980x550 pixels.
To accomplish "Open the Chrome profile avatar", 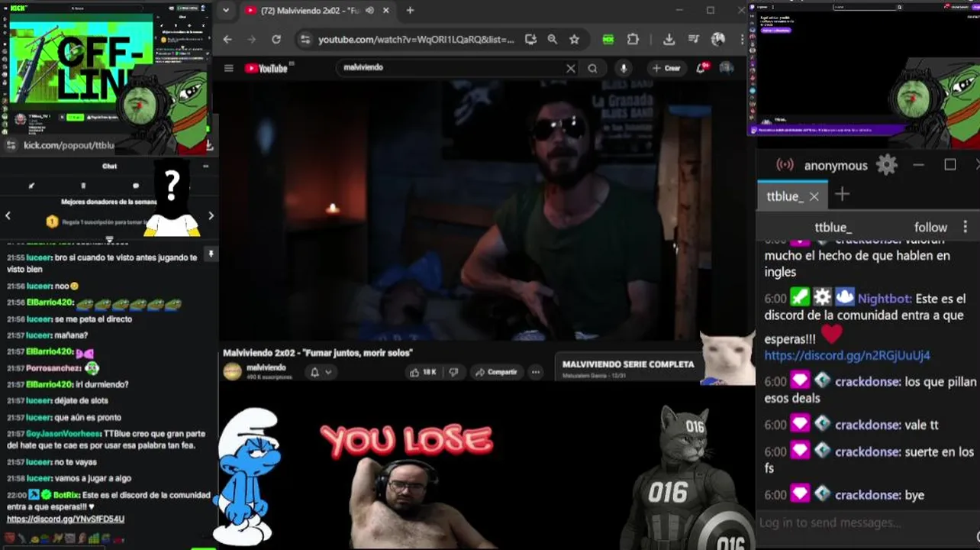I will click(717, 40).
